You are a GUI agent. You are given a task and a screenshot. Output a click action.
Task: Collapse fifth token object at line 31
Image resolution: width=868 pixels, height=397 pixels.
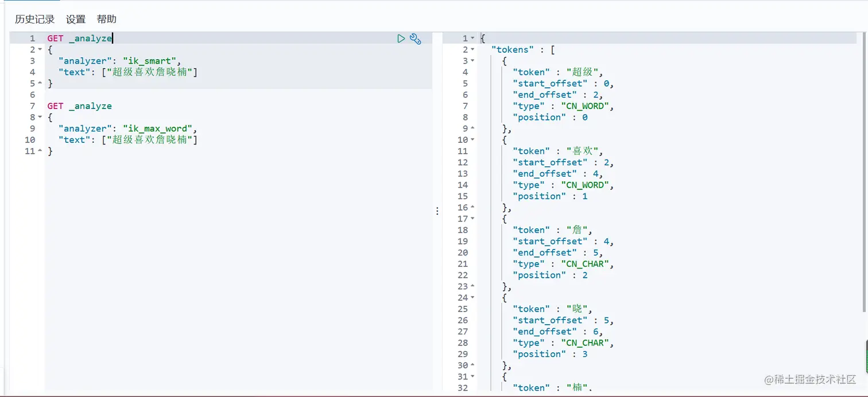click(x=472, y=376)
